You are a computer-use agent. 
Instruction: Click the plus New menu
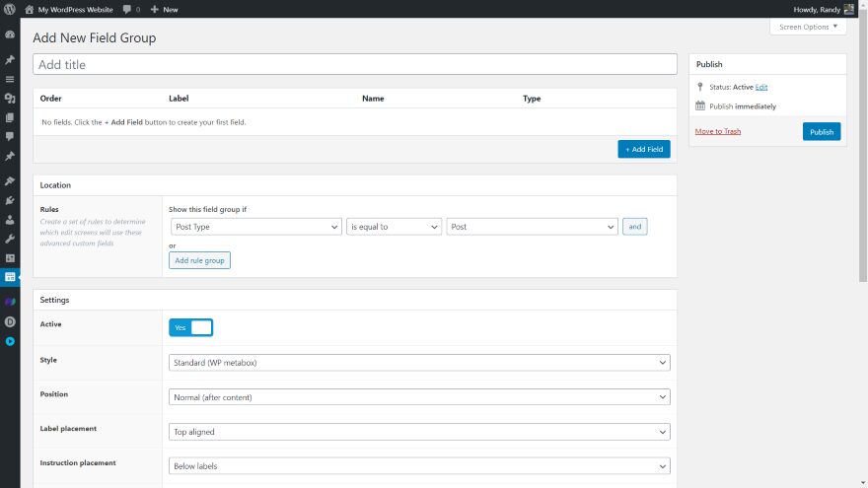click(164, 10)
